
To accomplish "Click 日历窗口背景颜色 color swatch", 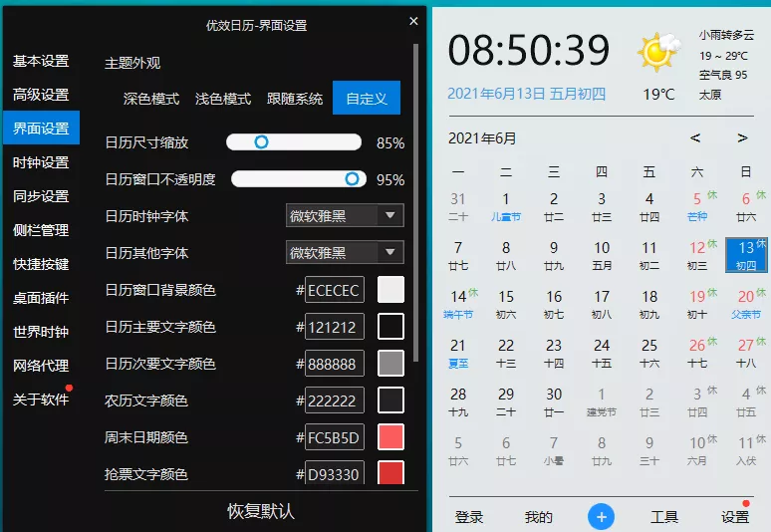I will pyautogui.click(x=390, y=289).
